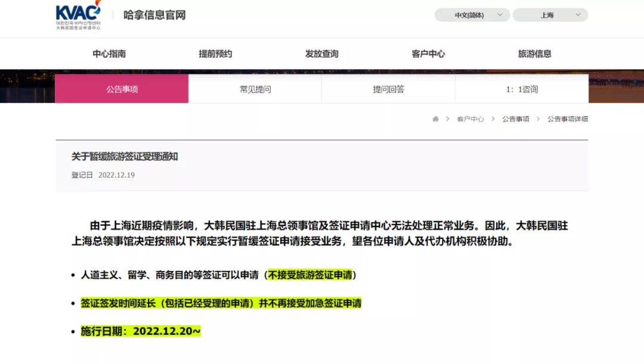
Task: Open the 1:1咨询 tab
Action: point(521,89)
